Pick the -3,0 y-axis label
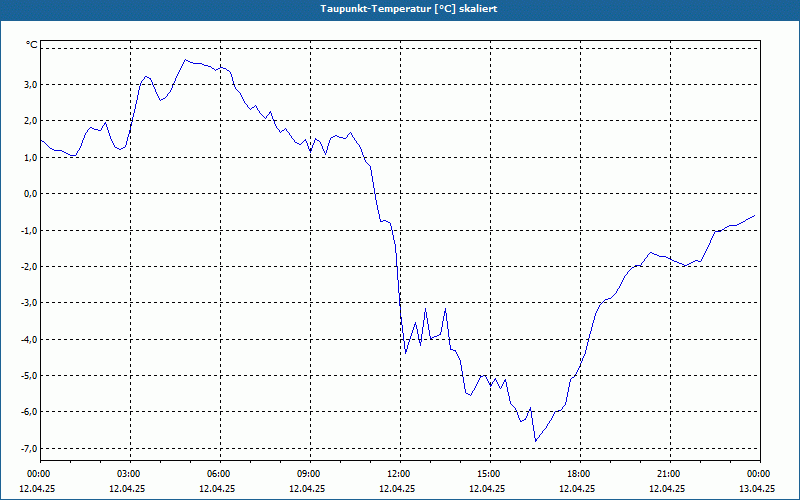This screenshot has height=500, width=800. [x=30, y=303]
